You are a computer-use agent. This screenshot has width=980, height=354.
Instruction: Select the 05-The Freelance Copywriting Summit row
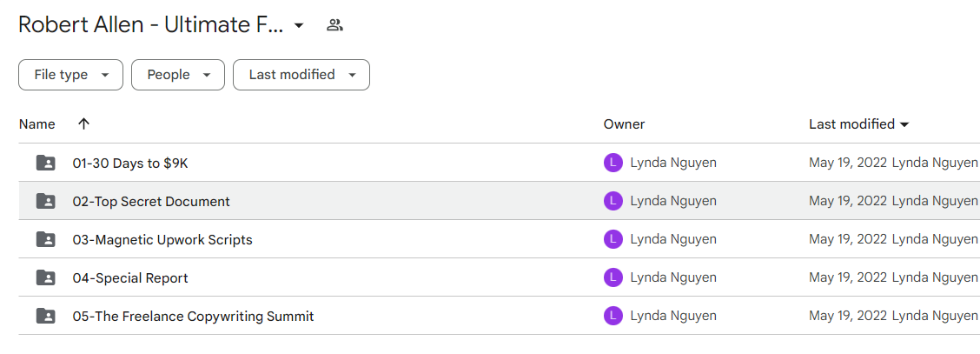500,316
